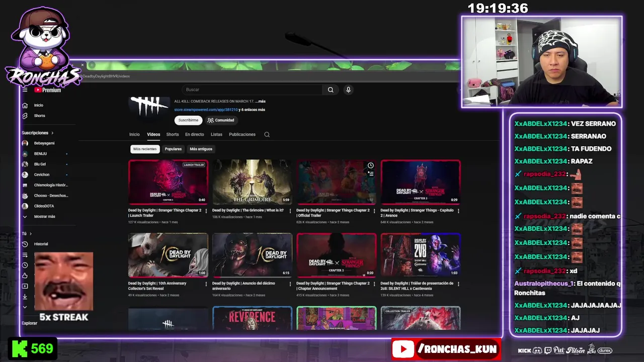This screenshot has width=644, height=362.
Task: Open the Bebayagami subscription channel
Action: (x=44, y=143)
